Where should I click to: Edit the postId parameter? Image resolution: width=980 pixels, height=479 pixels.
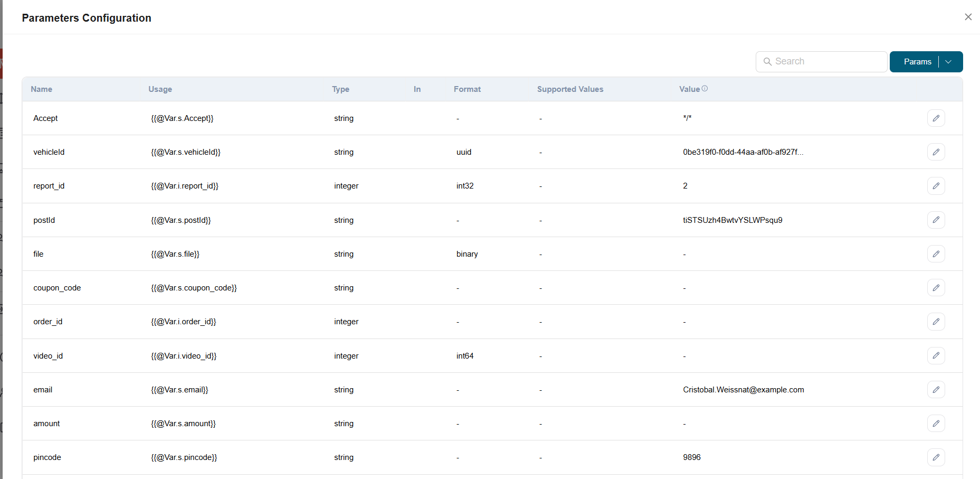[936, 220]
